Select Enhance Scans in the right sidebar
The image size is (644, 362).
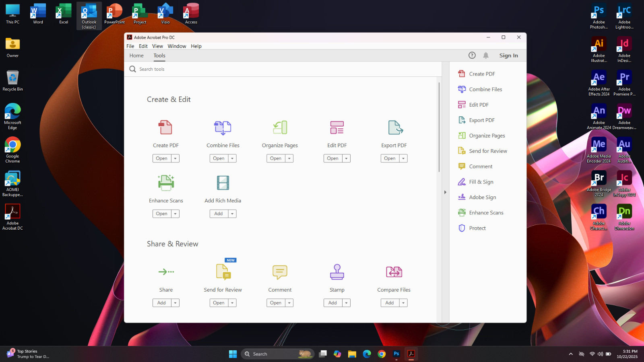(481, 213)
